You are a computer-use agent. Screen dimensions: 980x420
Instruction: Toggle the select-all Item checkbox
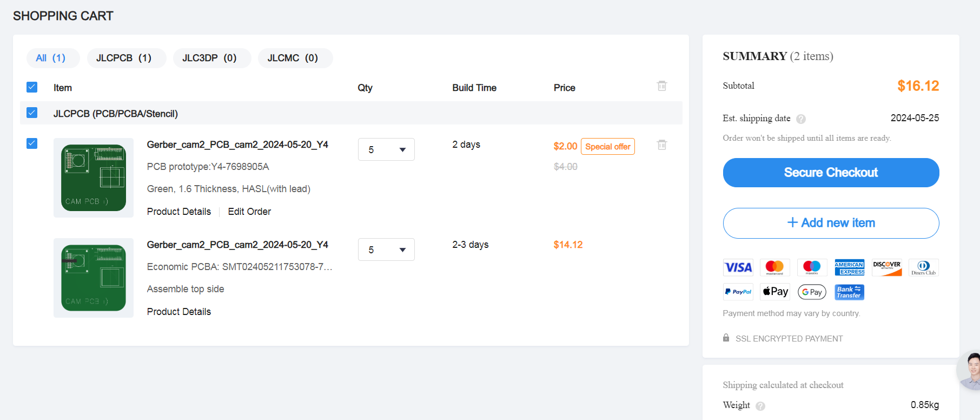coord(32,87)
